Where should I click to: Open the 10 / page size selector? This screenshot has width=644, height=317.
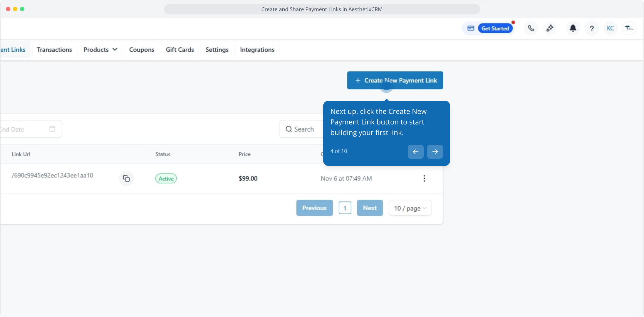(410, 208)
